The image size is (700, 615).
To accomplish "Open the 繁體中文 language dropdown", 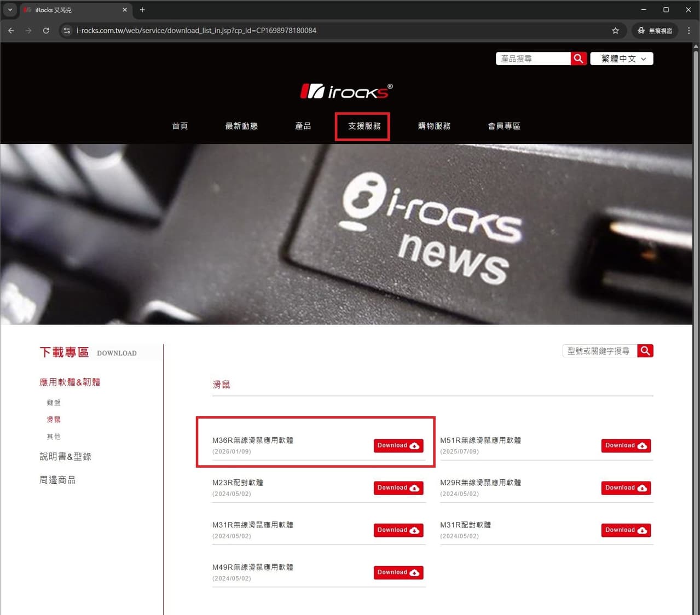I will [622, 59].
